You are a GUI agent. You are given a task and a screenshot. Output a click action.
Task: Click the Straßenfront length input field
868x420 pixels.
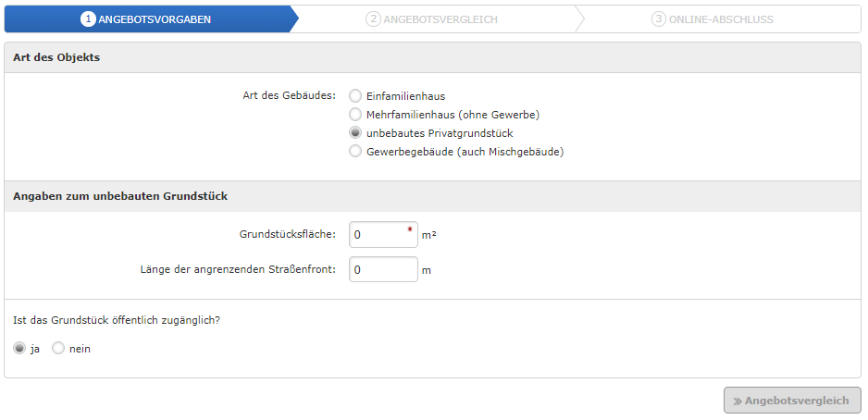pyautogui.click(x=383, y=269)
